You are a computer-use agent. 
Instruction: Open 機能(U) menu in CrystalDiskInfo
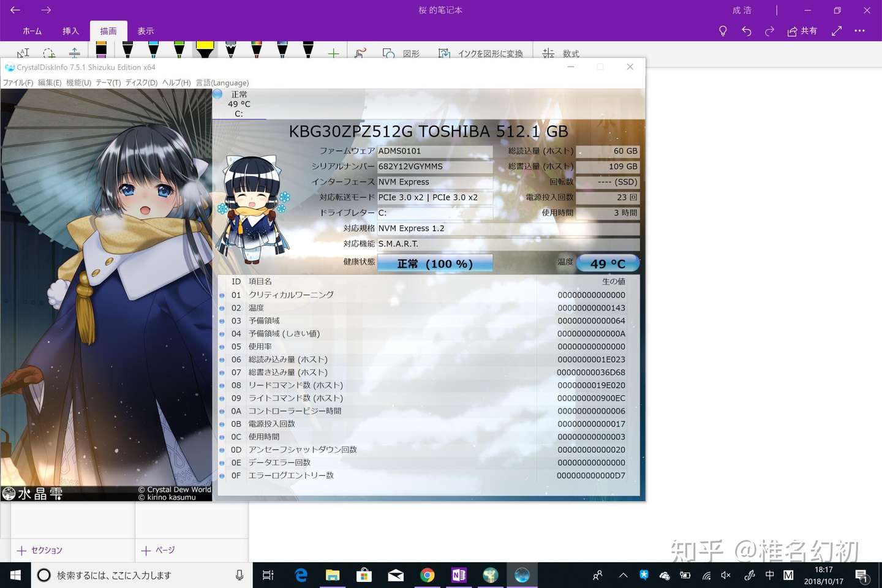(78, 83)
